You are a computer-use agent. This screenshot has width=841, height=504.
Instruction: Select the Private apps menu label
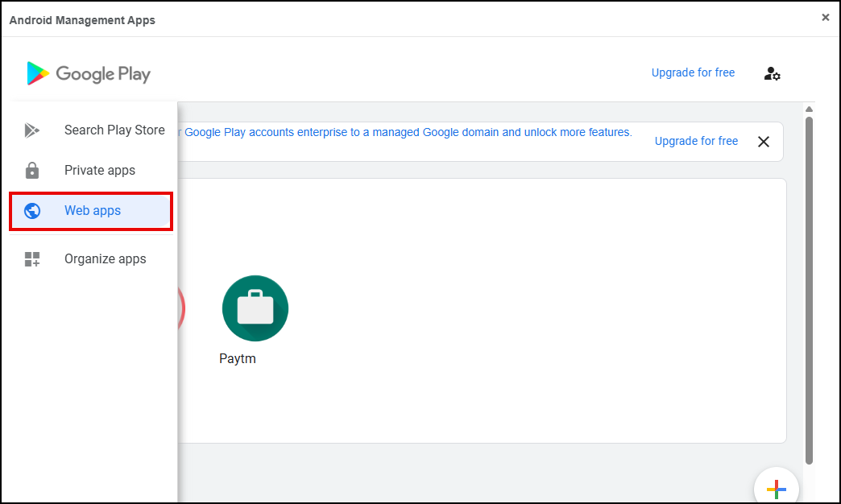click(100, 171)
